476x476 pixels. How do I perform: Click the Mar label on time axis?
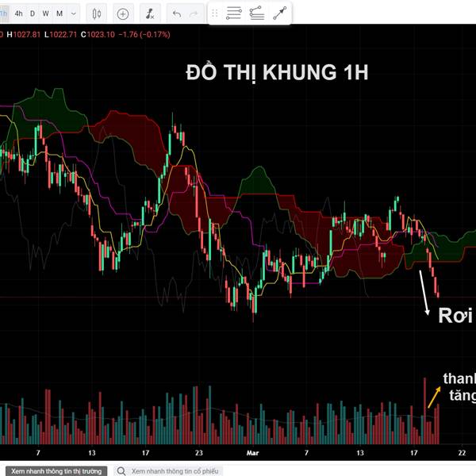[252, 453]
